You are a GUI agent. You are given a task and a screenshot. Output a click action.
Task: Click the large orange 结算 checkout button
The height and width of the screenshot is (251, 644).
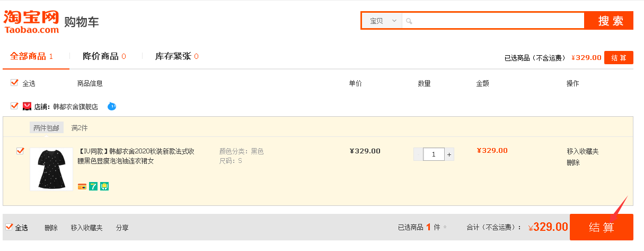point(601,227)
